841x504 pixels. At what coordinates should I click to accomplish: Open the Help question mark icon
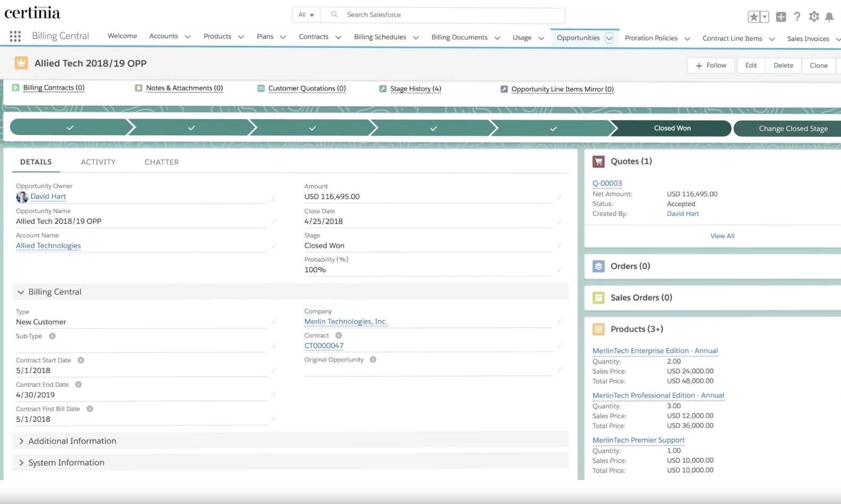tap(797, 16)
